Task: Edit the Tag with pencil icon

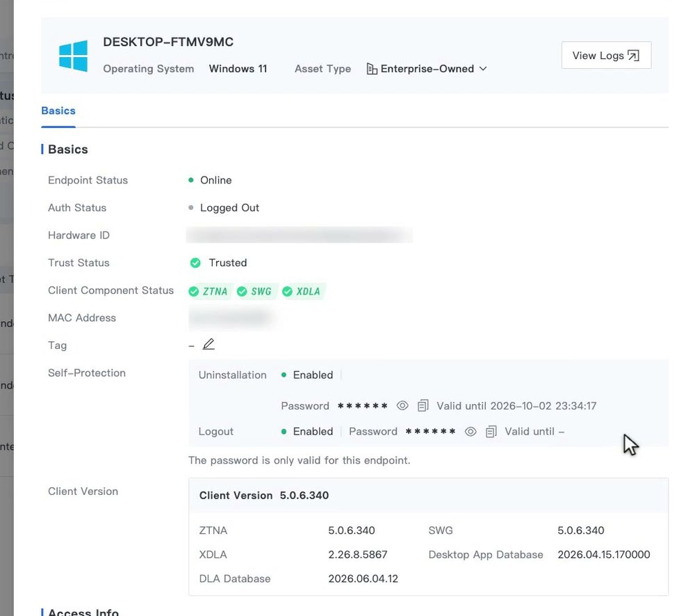Action: 208,344
